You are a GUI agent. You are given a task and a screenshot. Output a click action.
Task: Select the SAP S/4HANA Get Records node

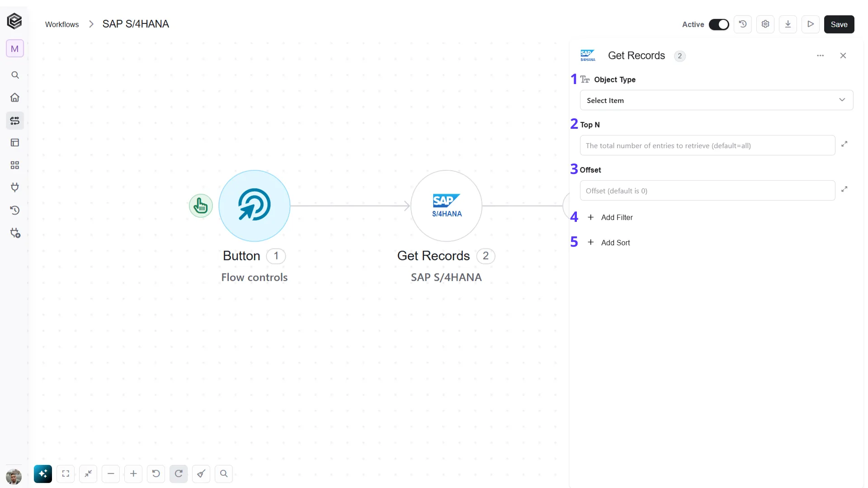click(x=446, y=206)
